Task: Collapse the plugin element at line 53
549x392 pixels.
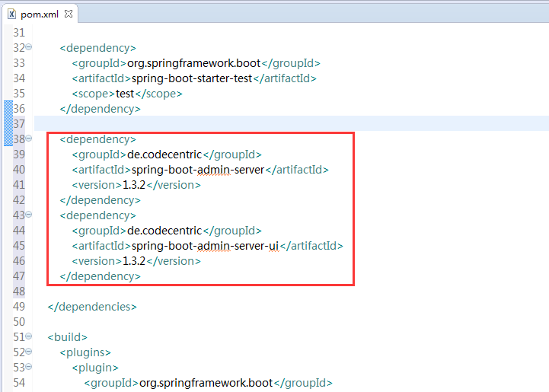Action: 29,366
